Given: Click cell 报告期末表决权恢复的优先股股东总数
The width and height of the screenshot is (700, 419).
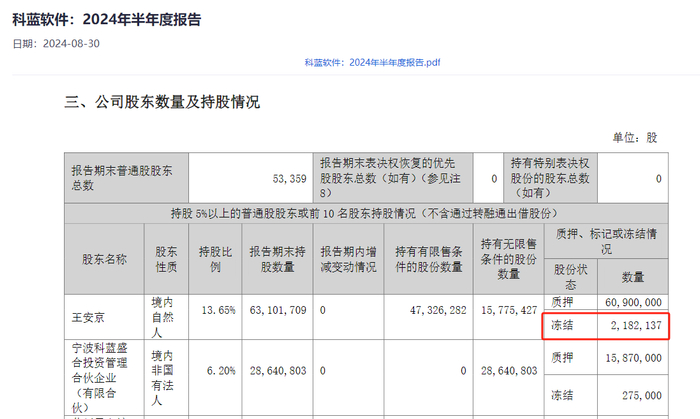Looking at the screenshot, I should coord(393,178).
